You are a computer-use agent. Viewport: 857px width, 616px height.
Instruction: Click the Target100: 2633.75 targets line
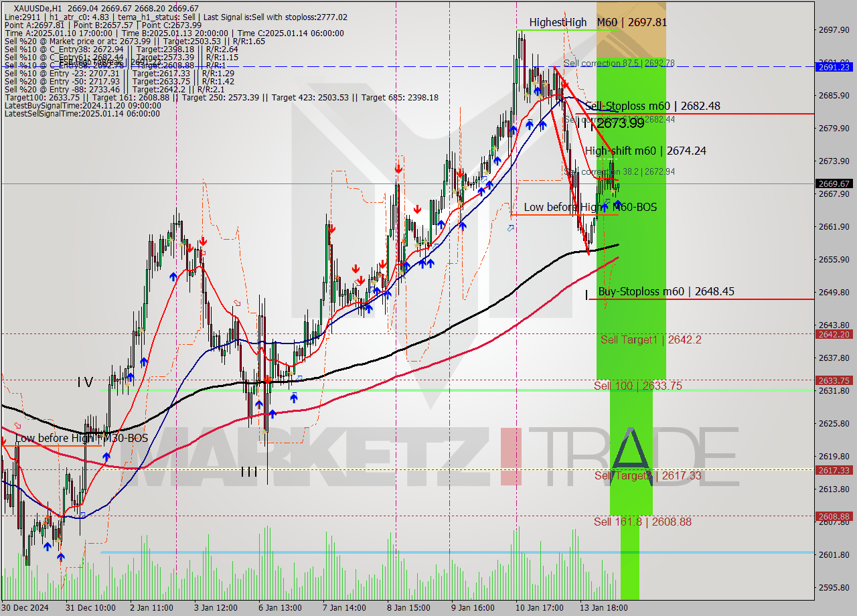point(222,97)
